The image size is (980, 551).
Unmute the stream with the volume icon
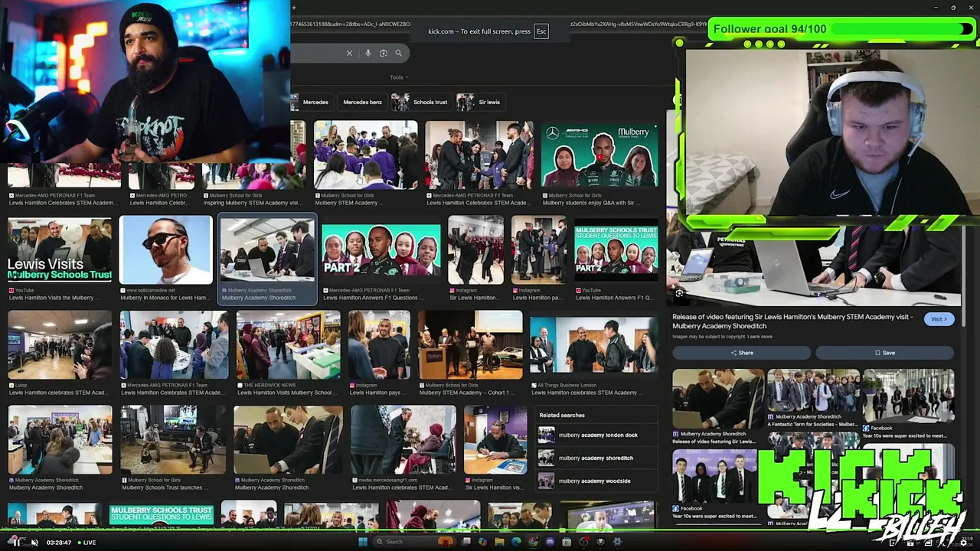(34, 543)
